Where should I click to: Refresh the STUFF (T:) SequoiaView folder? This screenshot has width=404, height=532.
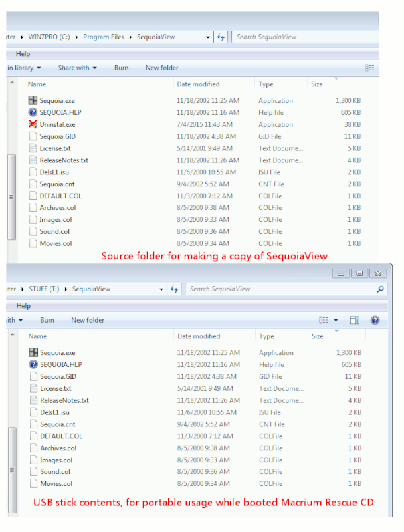(174, 289)
